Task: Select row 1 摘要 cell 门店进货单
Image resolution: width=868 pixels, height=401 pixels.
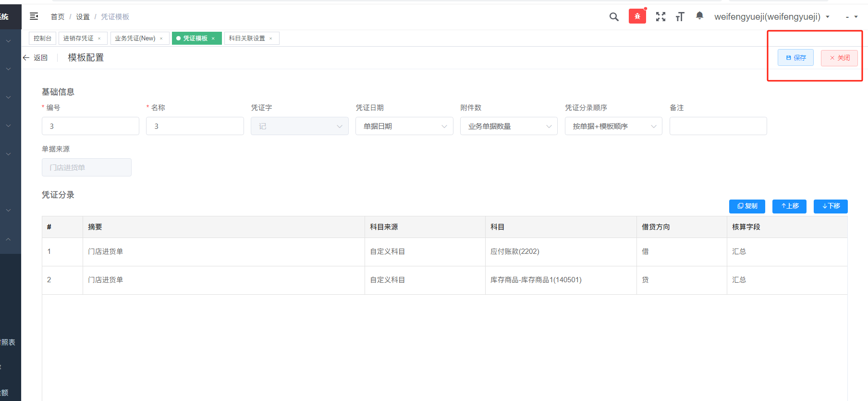Action: coord(224,251)
